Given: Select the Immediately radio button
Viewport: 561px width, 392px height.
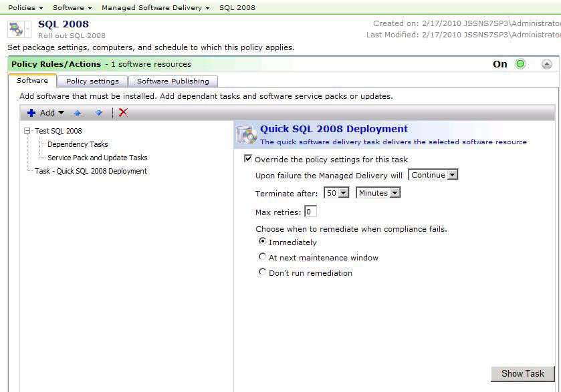Looking at the screenshot, I should tap(262, 241).
